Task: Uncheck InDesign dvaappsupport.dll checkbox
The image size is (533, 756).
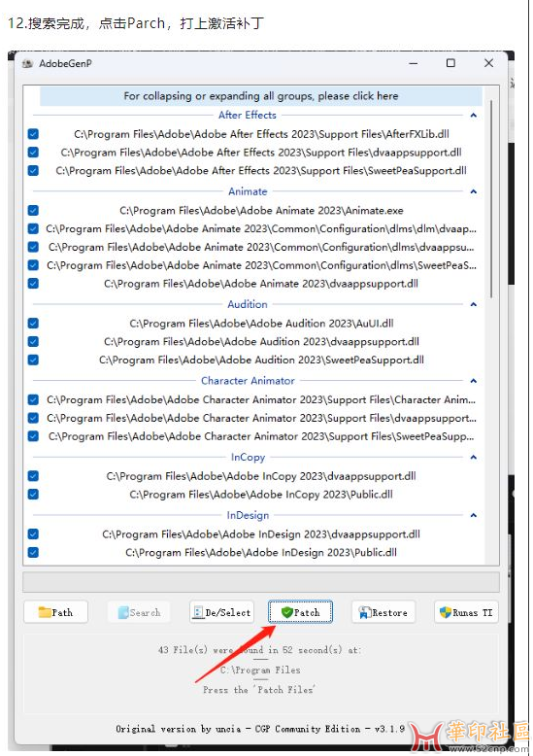Action: coord(33,534)
